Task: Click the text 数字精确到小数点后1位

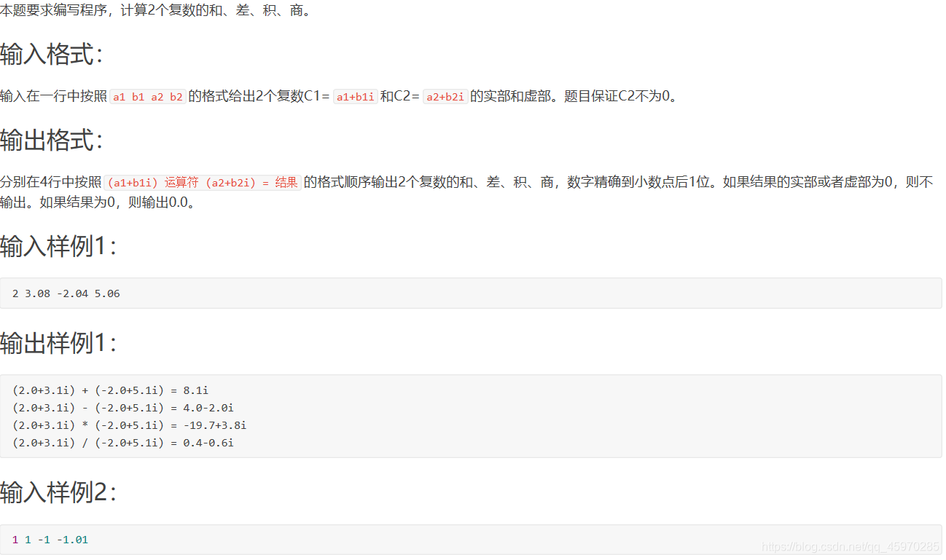Action: [638, 182]
